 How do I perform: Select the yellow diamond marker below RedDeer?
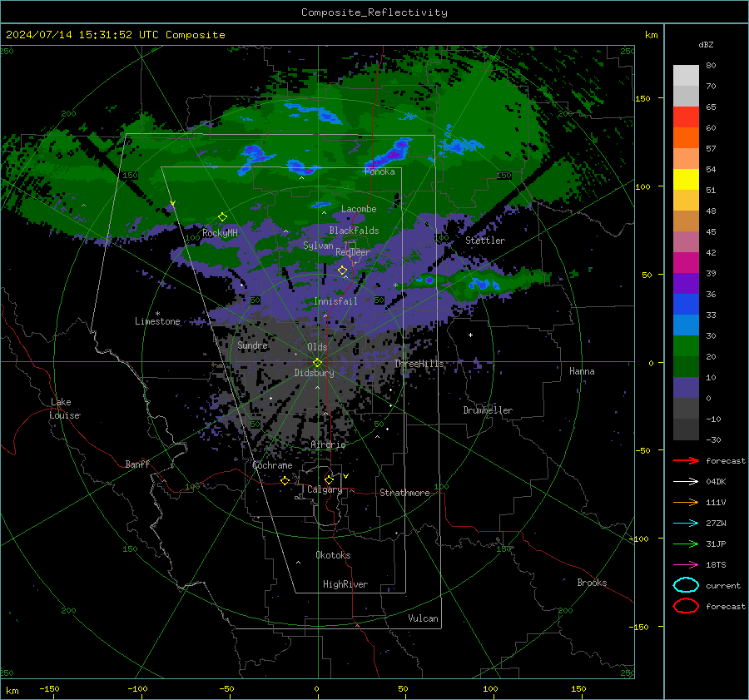pyautogui.click(x=342, y=271)
